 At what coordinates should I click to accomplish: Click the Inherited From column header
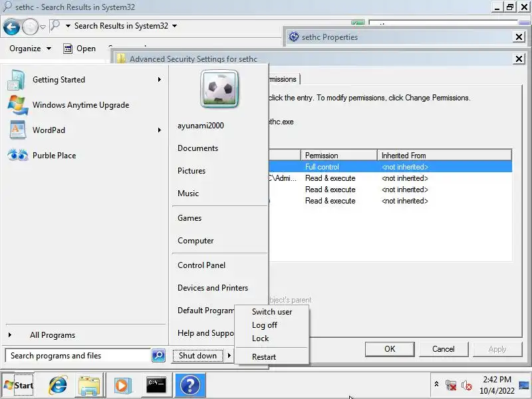click(444, 156)
